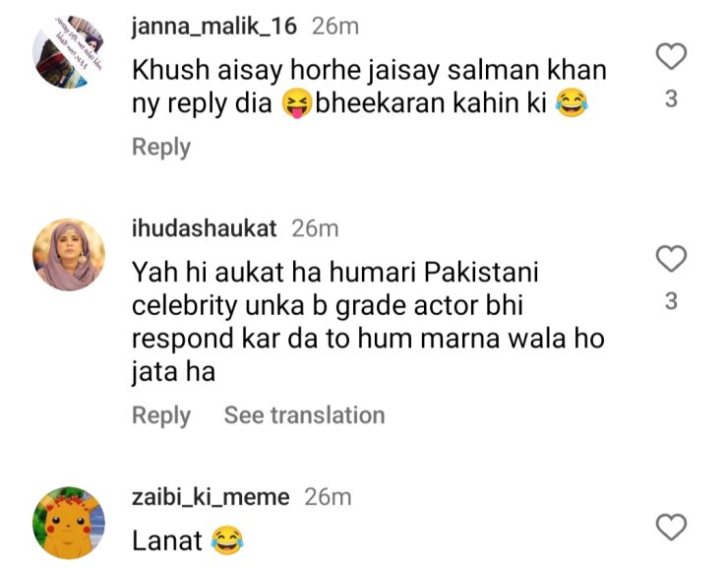Tap the heart on ihudashaukat's comment

(x=671, y=261)
